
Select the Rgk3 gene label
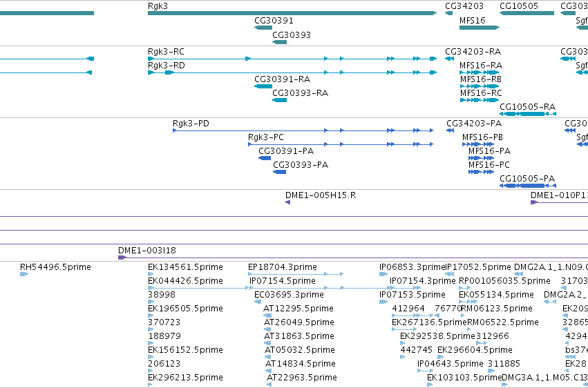point(158,6)
